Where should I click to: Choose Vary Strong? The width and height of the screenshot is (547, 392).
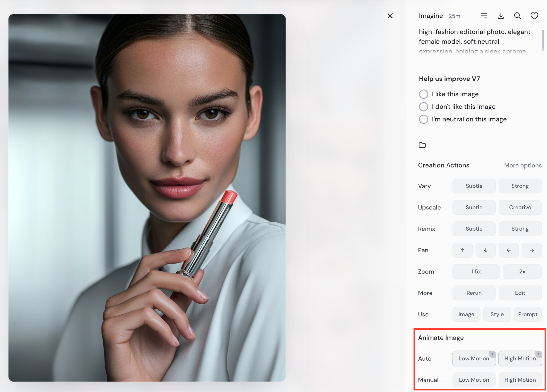point(520,186)
